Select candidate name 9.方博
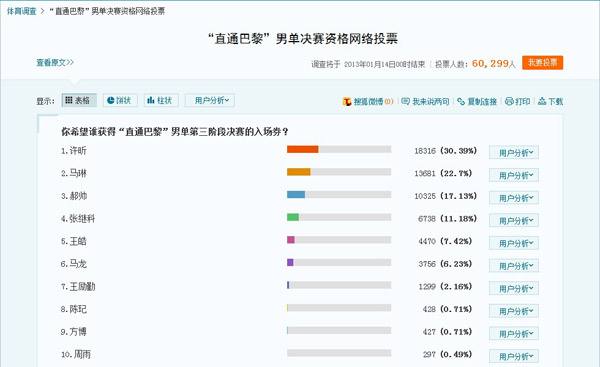The image size is (600, 367). (73, 331)
